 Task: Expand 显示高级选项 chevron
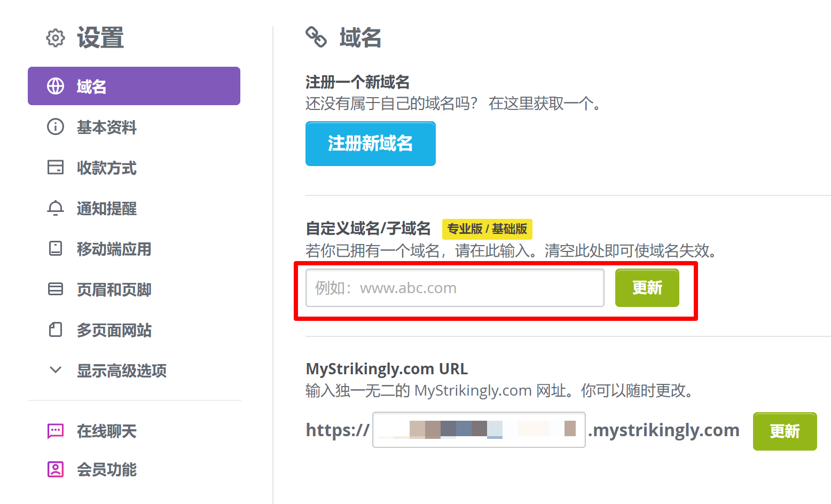56,369
